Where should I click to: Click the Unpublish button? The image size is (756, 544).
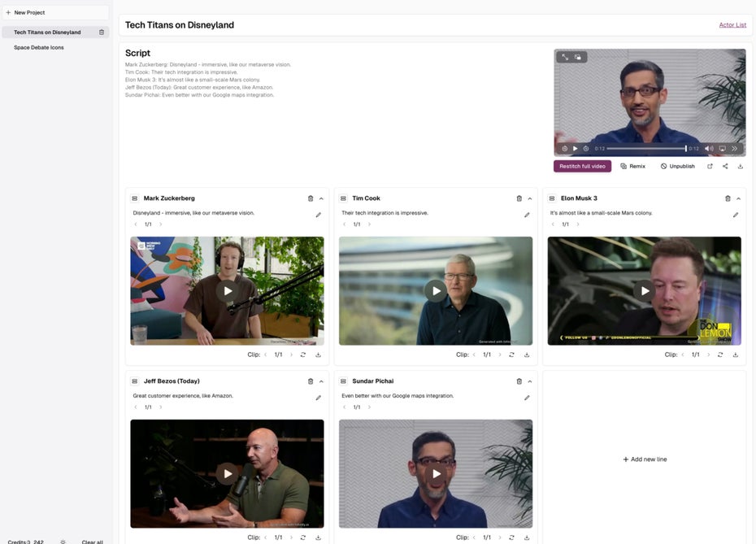point(677,166)
